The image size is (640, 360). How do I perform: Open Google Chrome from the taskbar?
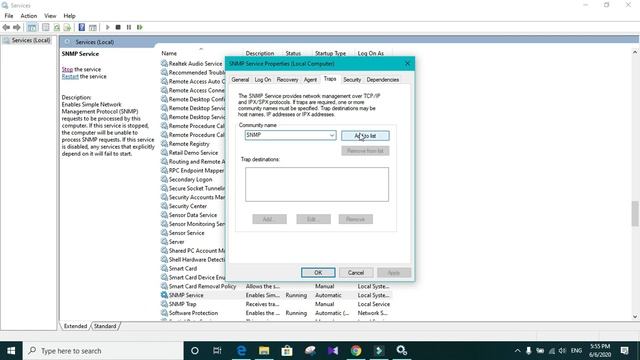tap(356, 351)
